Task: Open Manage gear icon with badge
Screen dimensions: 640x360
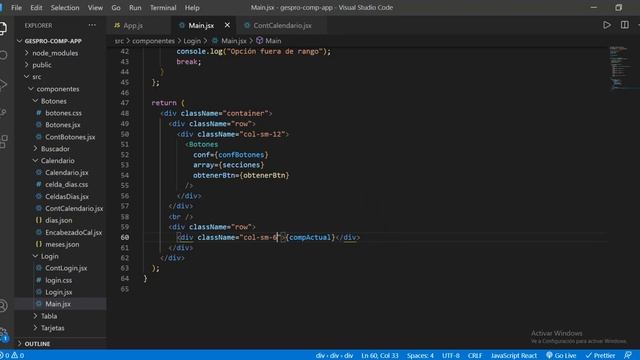Action: click(x=4, y=334)
